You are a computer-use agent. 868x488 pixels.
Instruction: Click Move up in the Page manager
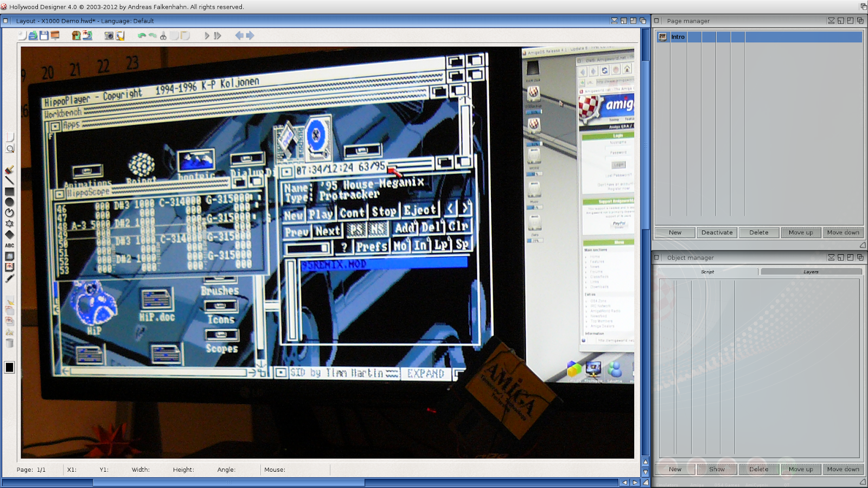coord(801,233)
